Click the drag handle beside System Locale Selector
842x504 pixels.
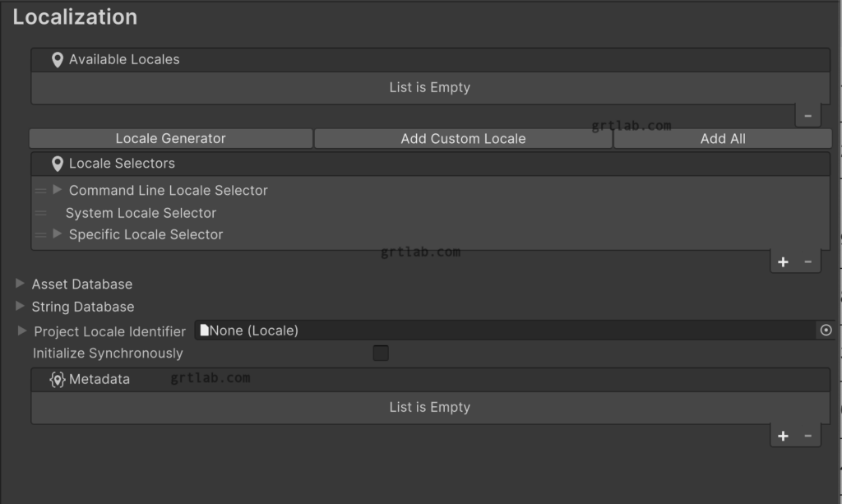[40, 212]
